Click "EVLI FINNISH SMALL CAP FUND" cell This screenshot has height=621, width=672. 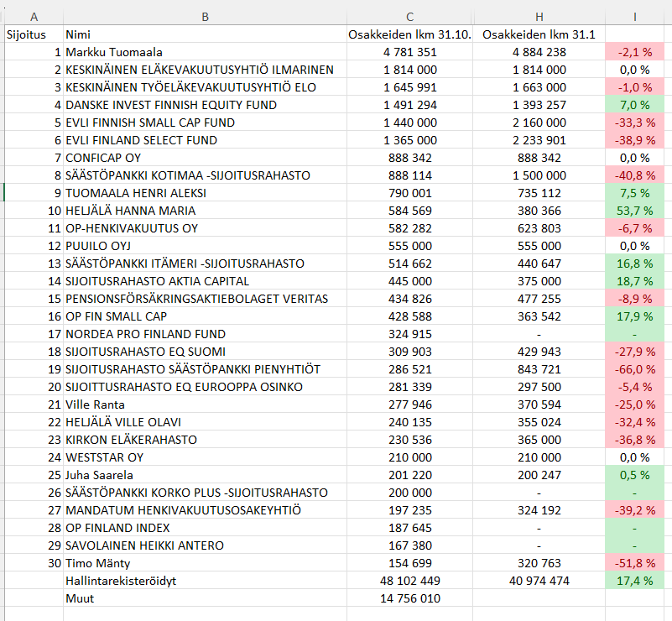[x=205, y=123]
